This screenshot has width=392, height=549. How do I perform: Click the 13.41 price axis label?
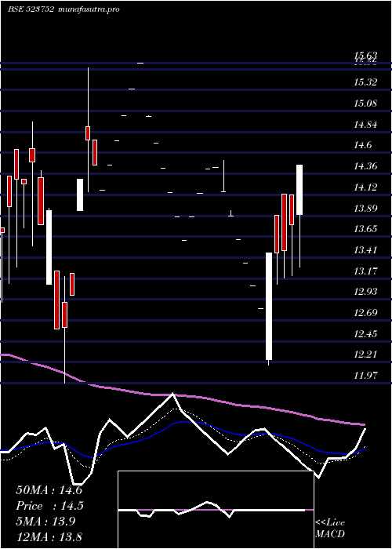(365, 249)
